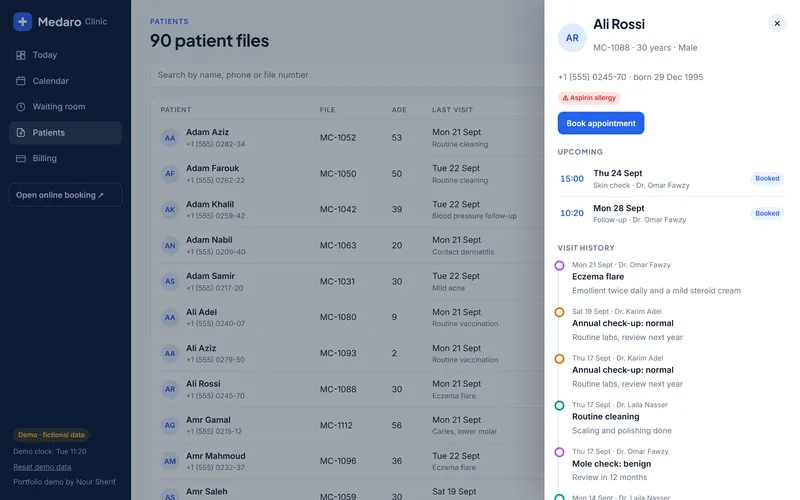The width and height of the screenshot is (800, 500).
Task: Click the Today grid icon in sidebar
Action: click(21, 55)
